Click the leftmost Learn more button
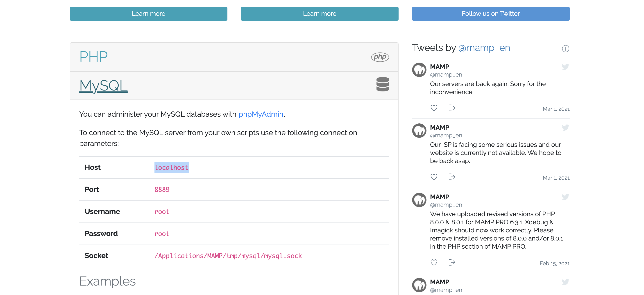 tap(148, 14)
